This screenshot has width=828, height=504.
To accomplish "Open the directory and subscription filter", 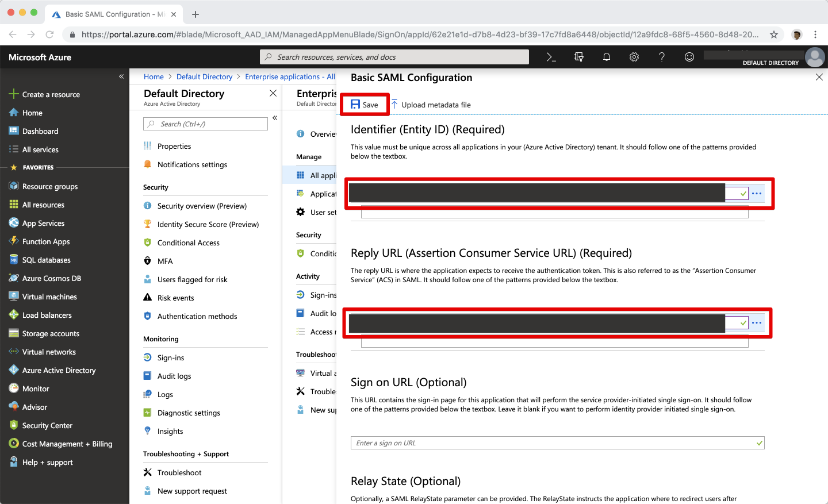I will 578,57.
